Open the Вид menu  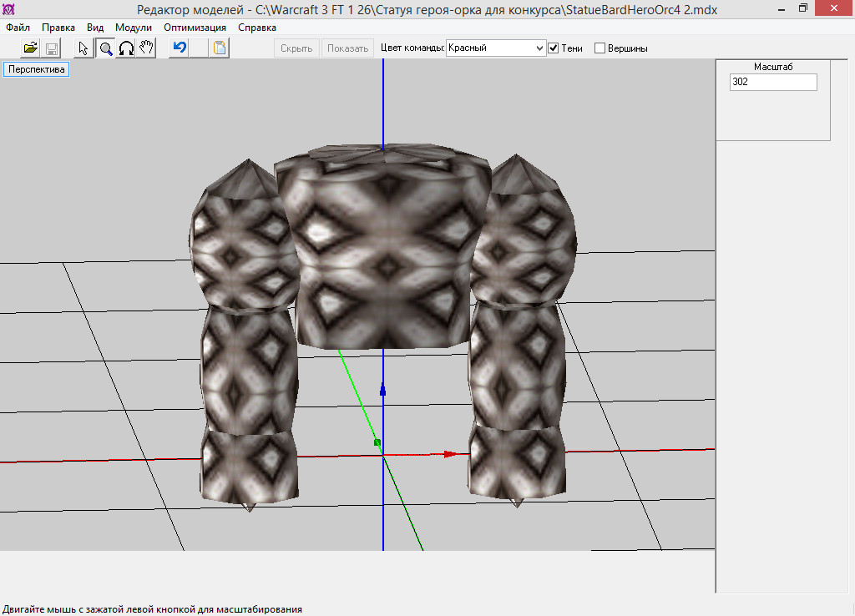pos(95,28)
